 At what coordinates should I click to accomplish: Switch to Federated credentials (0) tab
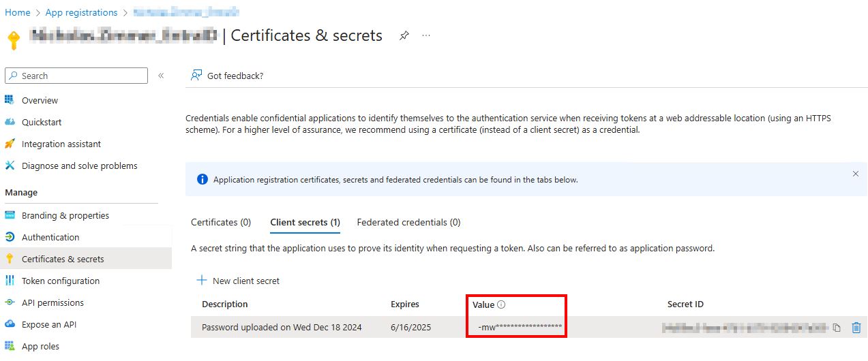pyautogui.click(x=408, y=222)
